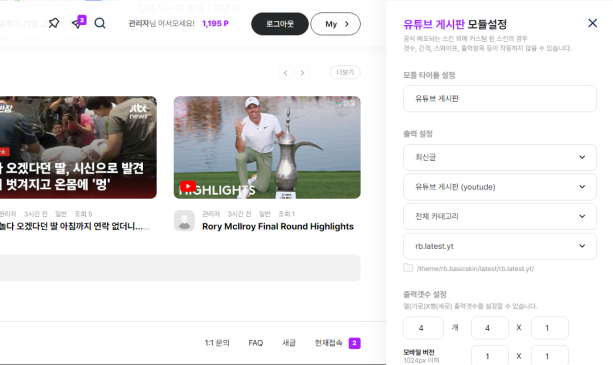
Task: Click the pin icon in the header
Action: tap(54, 23)
